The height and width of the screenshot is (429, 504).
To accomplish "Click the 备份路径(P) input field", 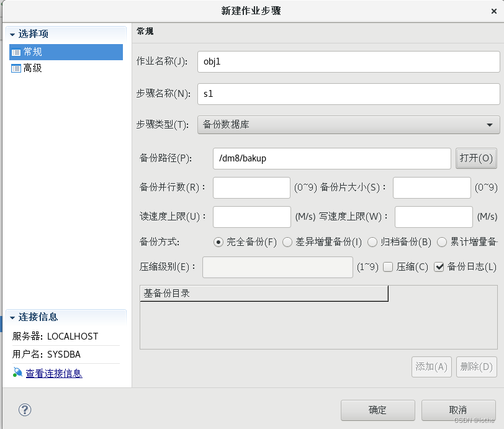I will click(x=331, y=158).
